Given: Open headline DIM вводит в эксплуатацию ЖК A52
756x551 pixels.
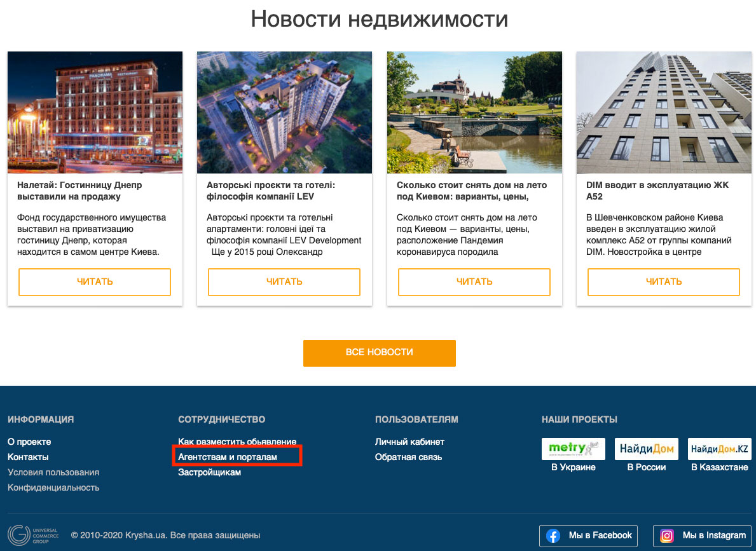Looking at the screenshot, I should coord(657,191).
